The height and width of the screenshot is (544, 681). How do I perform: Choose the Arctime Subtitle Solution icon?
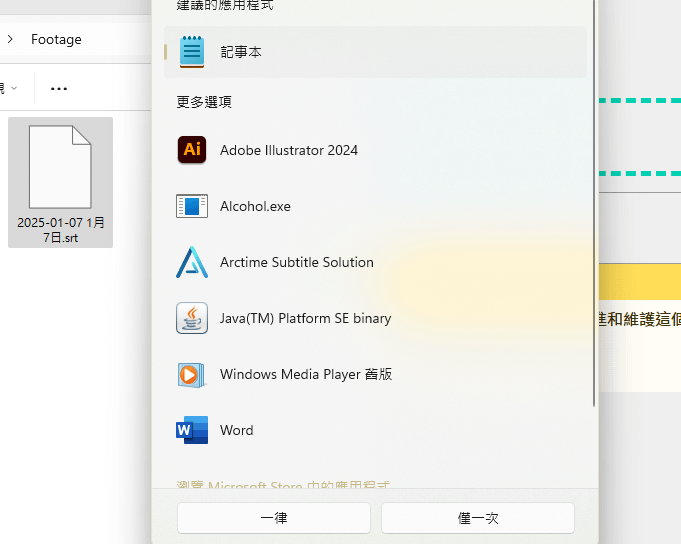[x=192, y=262]
